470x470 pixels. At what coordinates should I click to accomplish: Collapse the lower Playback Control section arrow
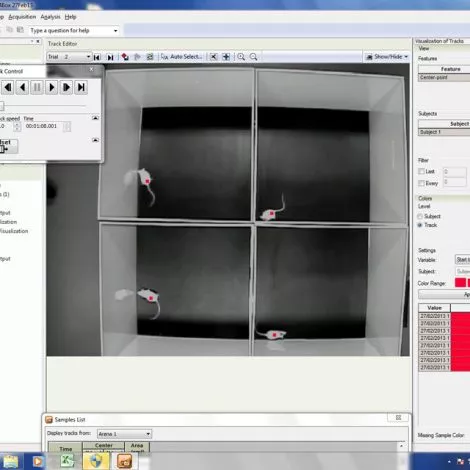click(x=95, y=140)
